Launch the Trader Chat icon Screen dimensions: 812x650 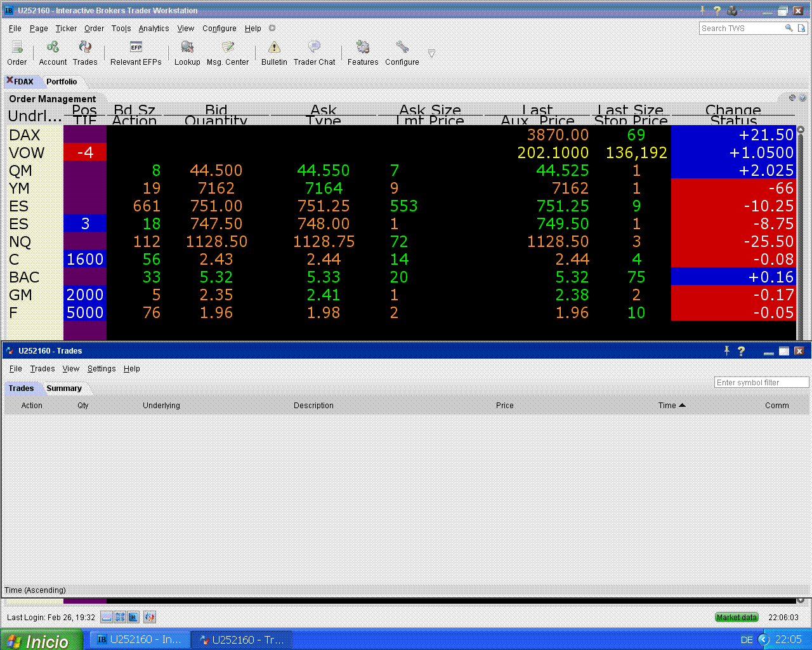(x=314, y=48)
